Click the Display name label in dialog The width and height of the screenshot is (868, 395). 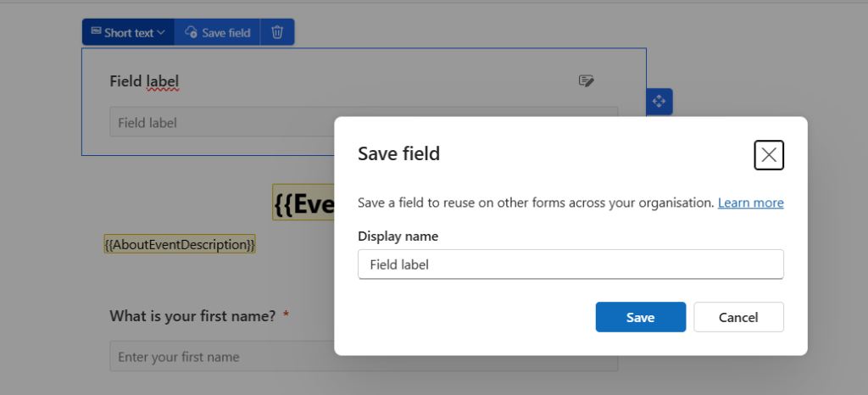tap(398, 236)
